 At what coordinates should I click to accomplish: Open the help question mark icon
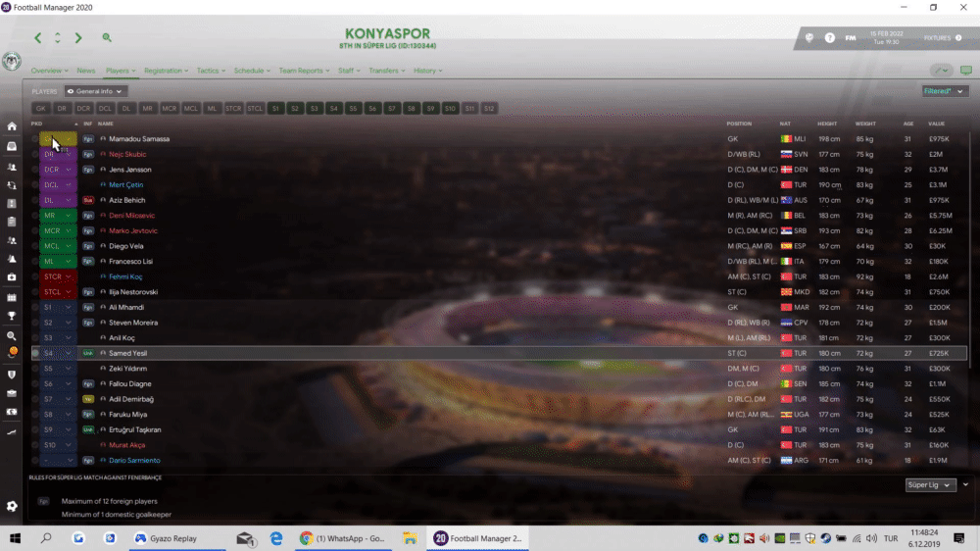(829, 38)
